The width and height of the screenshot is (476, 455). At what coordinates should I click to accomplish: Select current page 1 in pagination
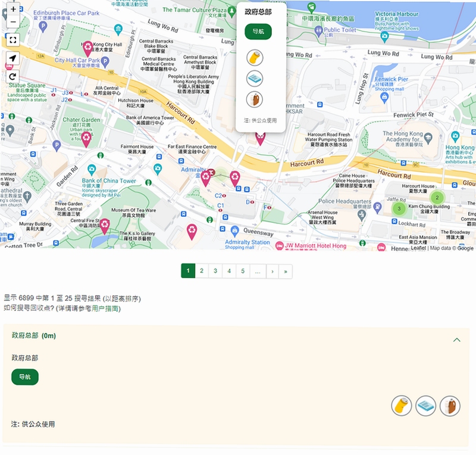[x=188, y=271]
